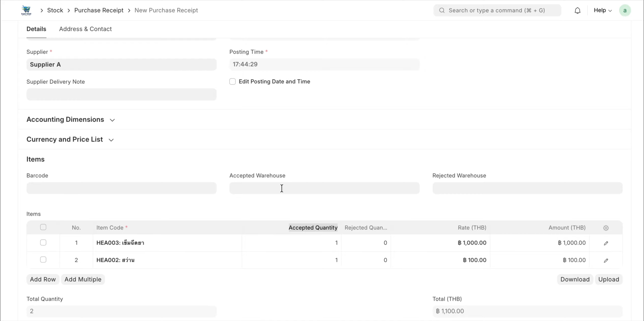Open the Help dropdown menu
The image size is (644, 321).
(603, 10)
